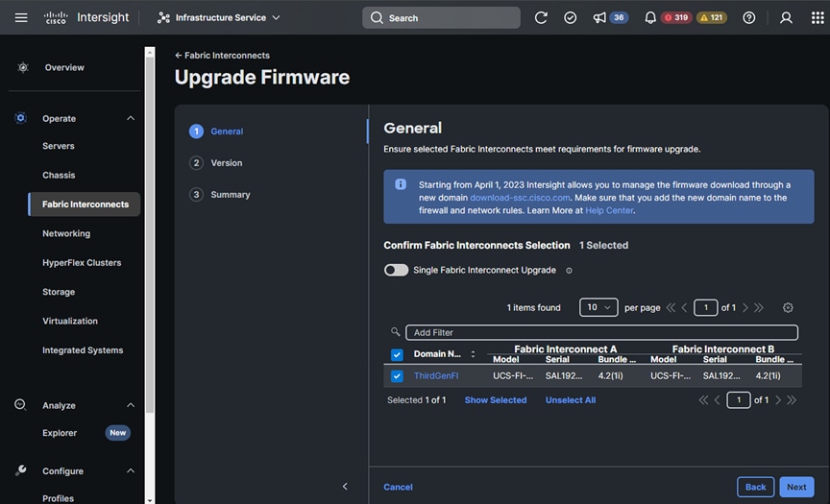Open table settings gear icon

pos(788,308)
